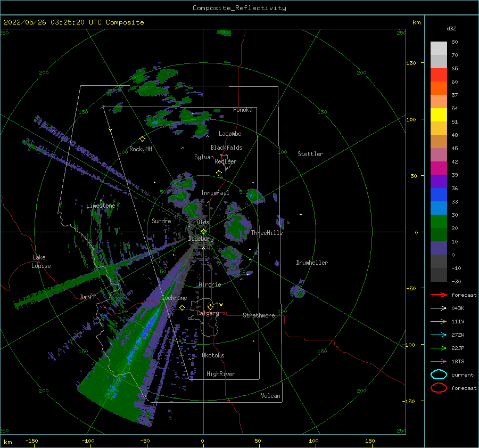Click the Calgary city label
479x448 pixels.
point(208,313)
